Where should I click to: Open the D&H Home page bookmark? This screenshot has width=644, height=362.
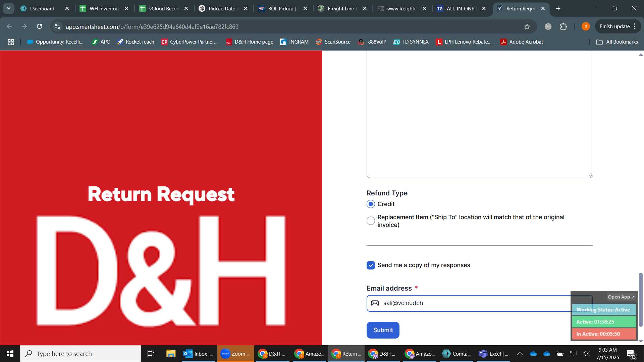(x=250, y=42)
